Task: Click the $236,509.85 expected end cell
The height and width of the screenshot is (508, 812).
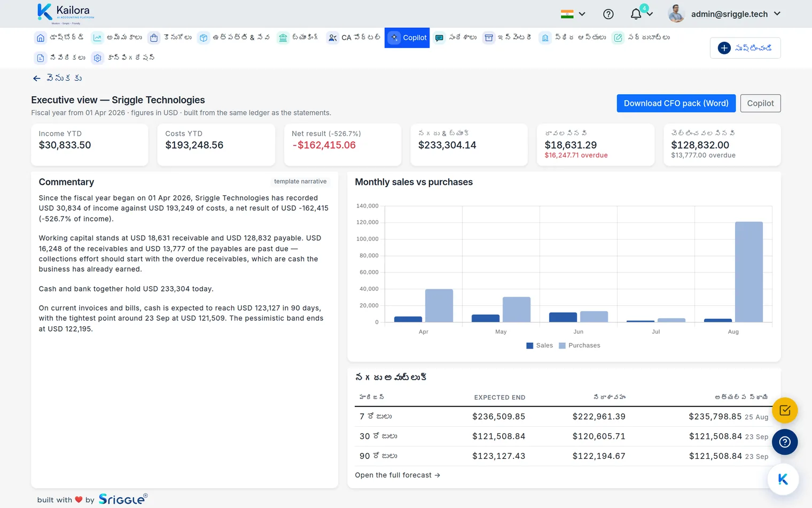Action: [x=498, y=417]
